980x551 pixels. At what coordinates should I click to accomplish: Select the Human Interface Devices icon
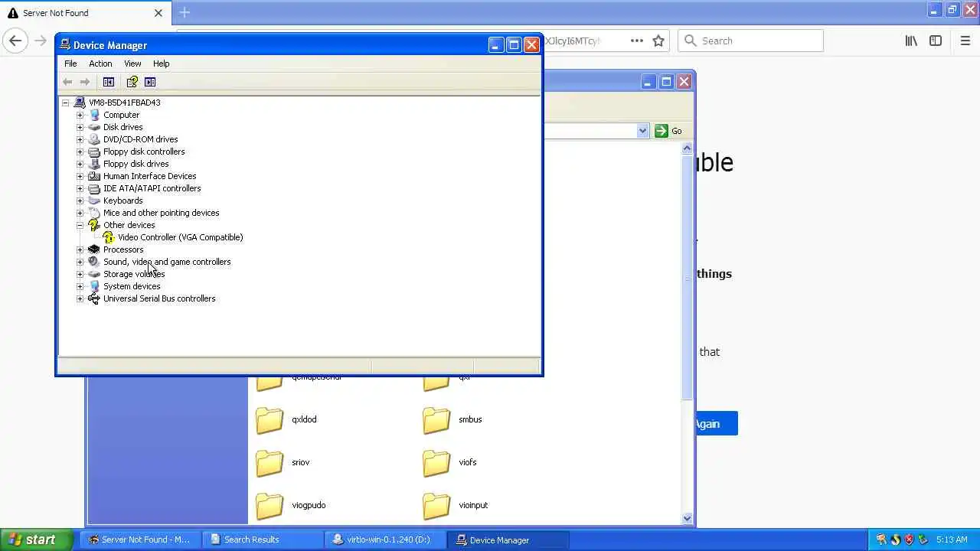click(94, 176)
